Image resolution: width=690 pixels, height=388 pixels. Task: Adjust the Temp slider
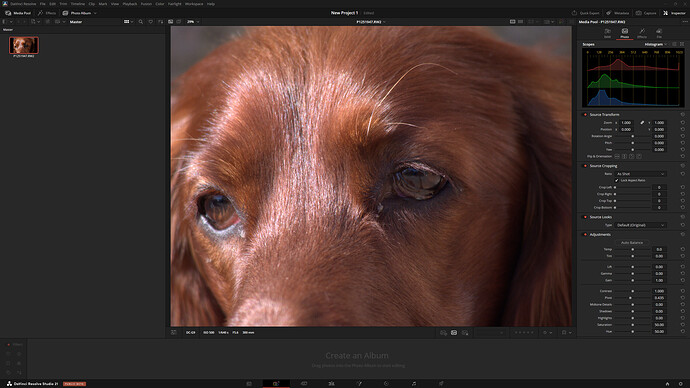[632, 249]
